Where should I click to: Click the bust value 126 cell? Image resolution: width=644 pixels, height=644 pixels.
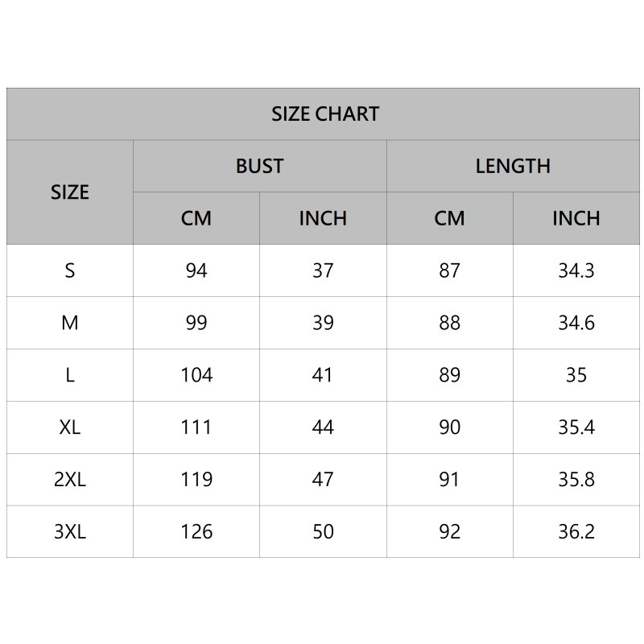click(196, 532)
